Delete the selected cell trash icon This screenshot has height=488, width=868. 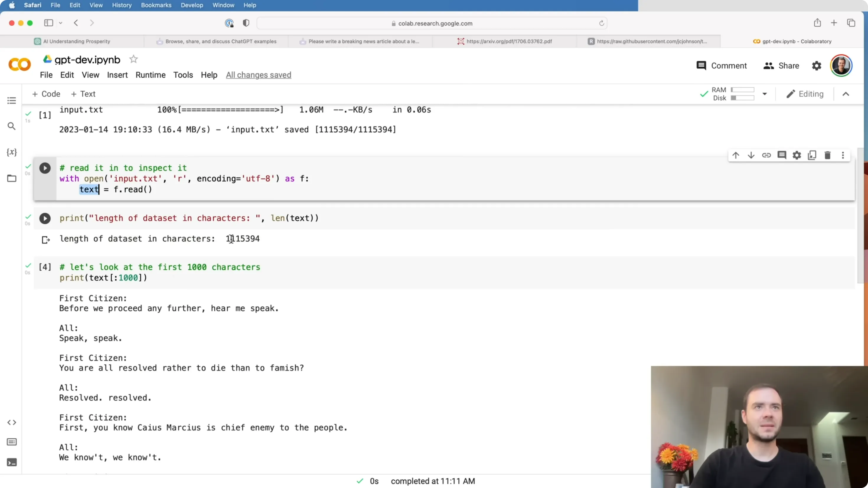828,155
